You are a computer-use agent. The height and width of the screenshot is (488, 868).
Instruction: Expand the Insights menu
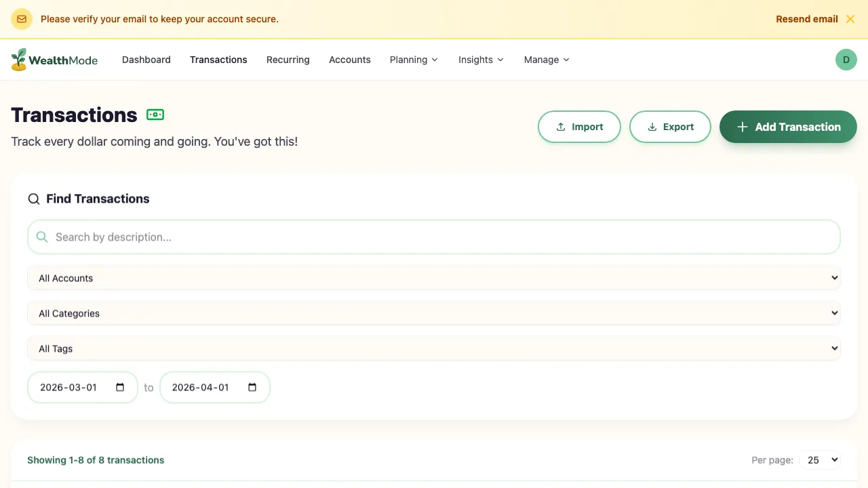pyautogui.click(x=481, y=60)
